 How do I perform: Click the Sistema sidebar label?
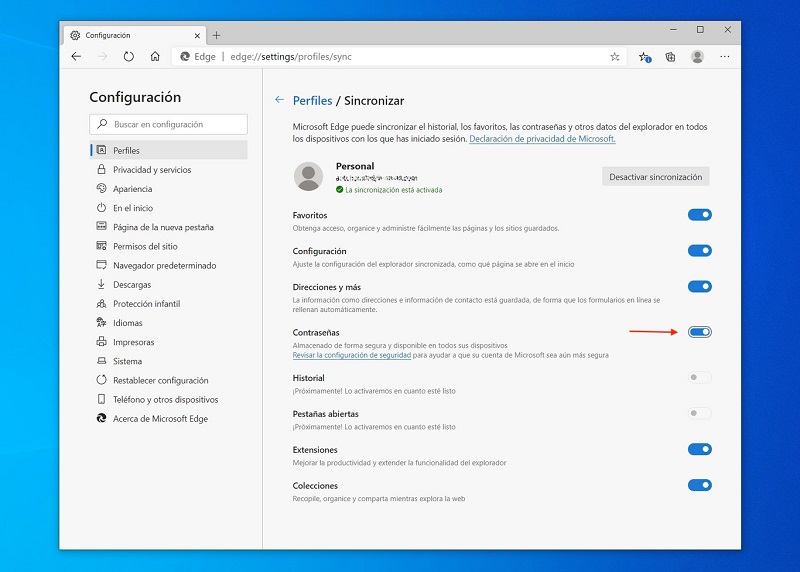point(128,361)
